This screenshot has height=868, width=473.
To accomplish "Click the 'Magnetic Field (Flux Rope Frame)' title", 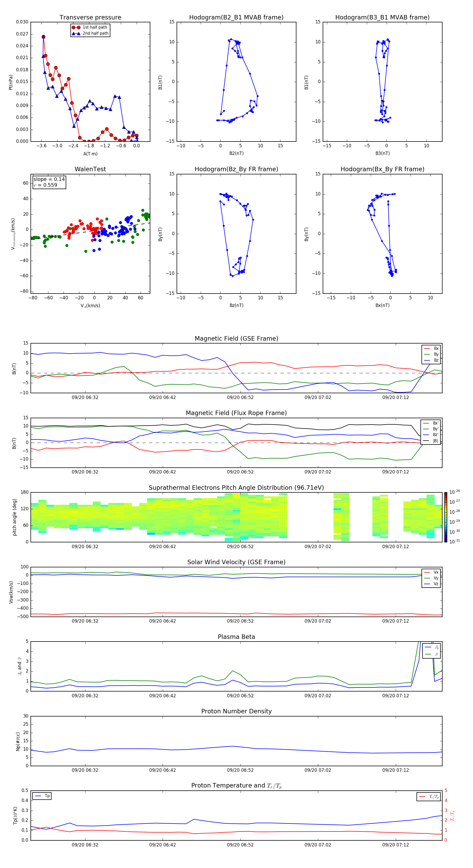I will coord(236,413).
